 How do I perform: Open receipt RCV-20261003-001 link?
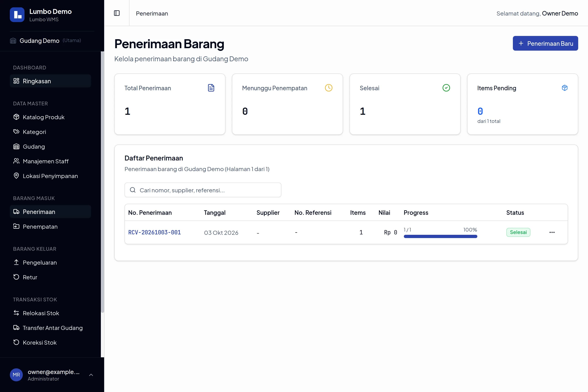tap(154, 232)
